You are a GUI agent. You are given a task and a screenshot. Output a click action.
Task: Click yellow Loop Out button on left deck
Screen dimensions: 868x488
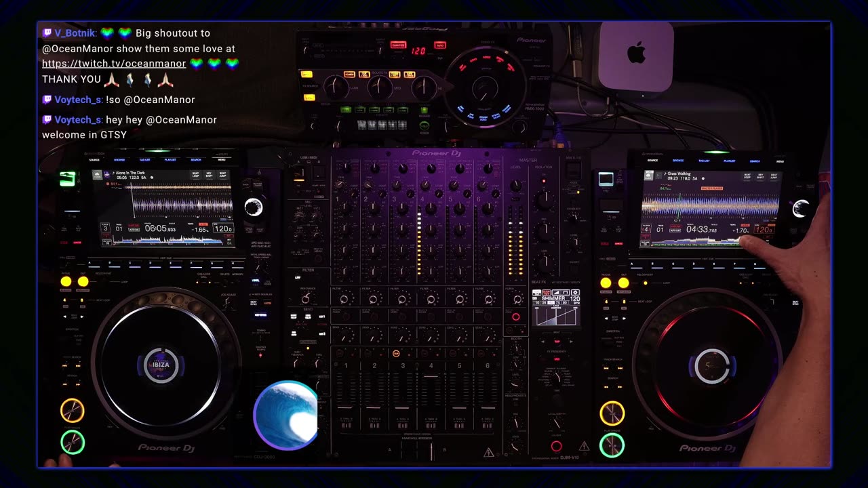83,281
